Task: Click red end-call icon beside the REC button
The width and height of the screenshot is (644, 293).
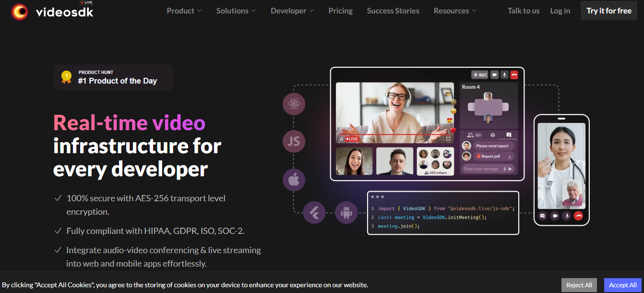Action: pos(514,75)
